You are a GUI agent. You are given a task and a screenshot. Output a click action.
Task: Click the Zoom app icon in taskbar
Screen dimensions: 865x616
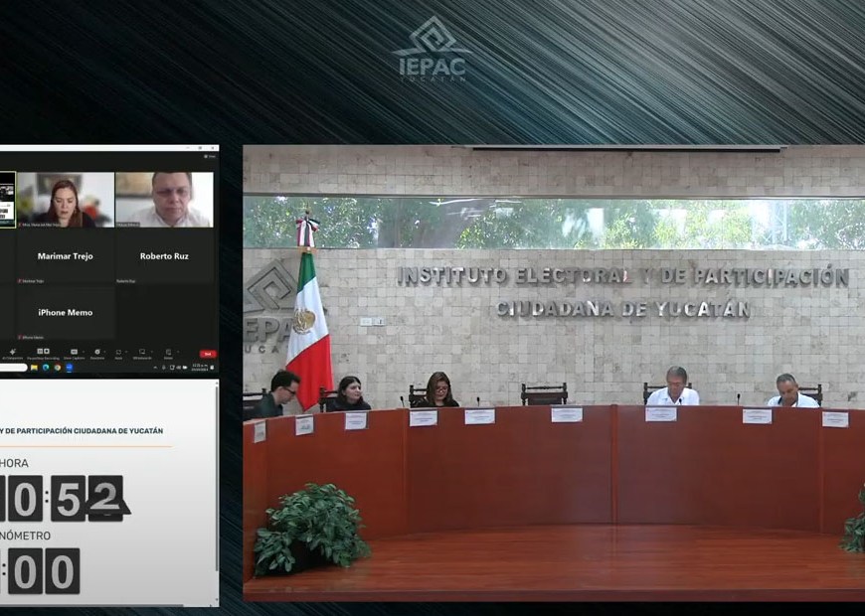70,368
